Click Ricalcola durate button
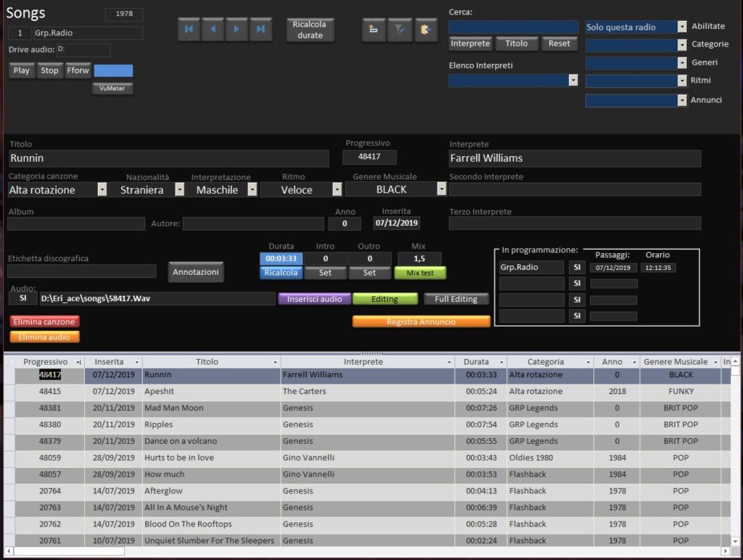This screenshot has width=743, height=560. pyautogui.click(x=310, y=29)
